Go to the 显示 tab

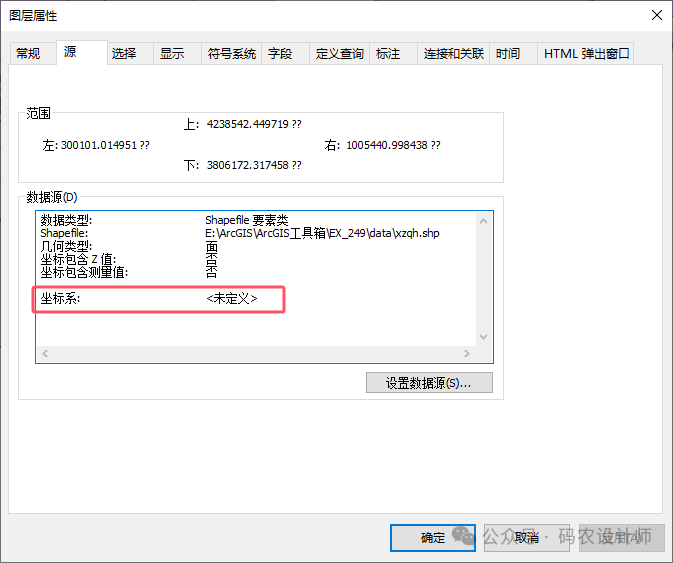pos(172,54)
